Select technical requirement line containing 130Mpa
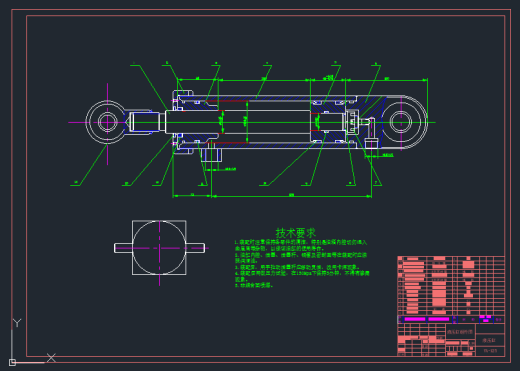The width and height of the screenshot is (520, 371). click(302, 273)
